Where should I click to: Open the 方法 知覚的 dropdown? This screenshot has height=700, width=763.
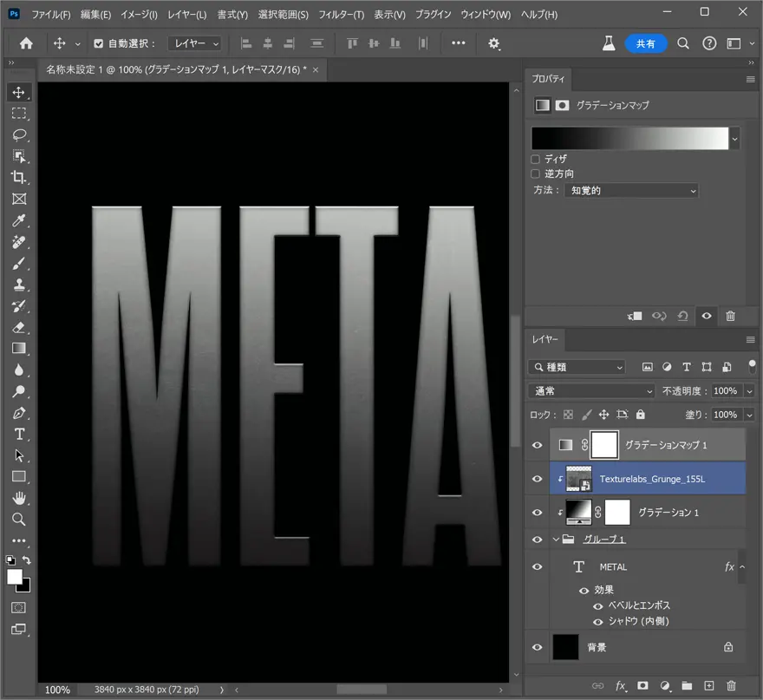coord(631,190)
